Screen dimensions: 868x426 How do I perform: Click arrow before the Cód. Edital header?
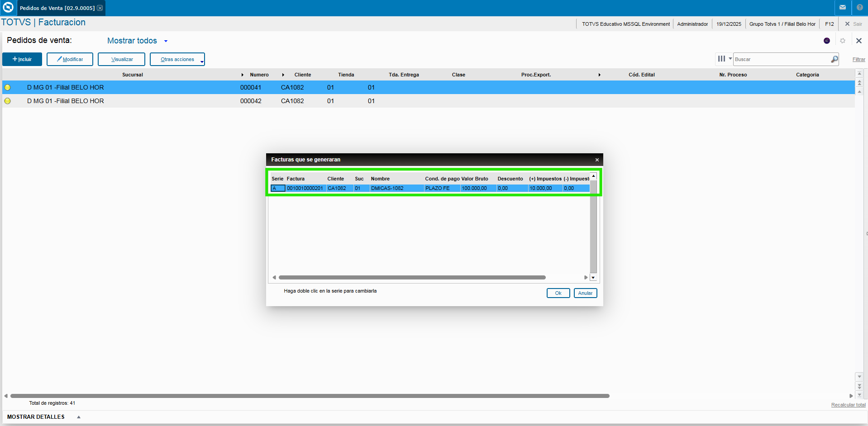600,75
